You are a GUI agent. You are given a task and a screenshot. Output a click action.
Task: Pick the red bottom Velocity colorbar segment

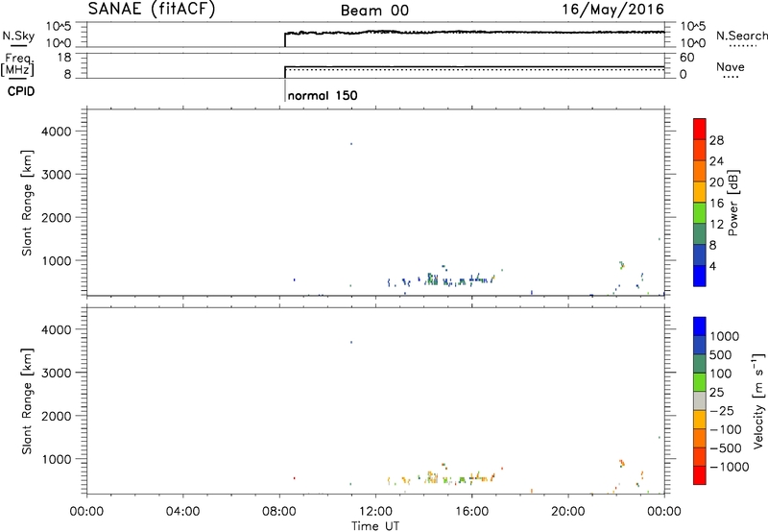click(x=700, y=475)
